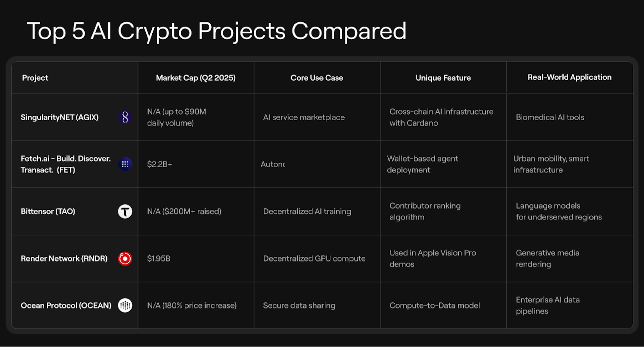The width and height of the screenshot is (644, 347).
Task: Click the red Render Network logo
Action: pos(125,258)
